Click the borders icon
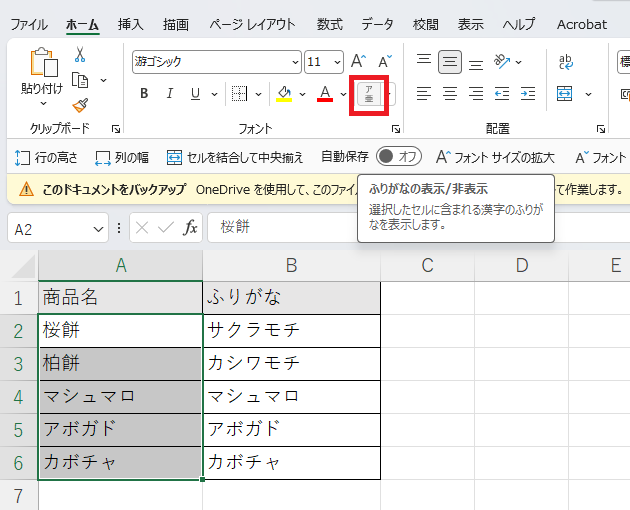 click(x=239, y=94)
